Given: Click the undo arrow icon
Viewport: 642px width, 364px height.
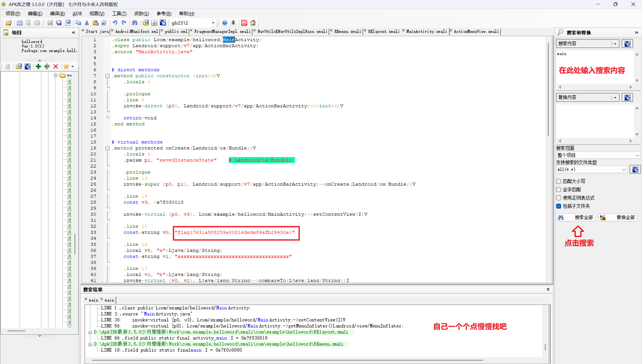Looking at the screenshot, I should point(115,23).
